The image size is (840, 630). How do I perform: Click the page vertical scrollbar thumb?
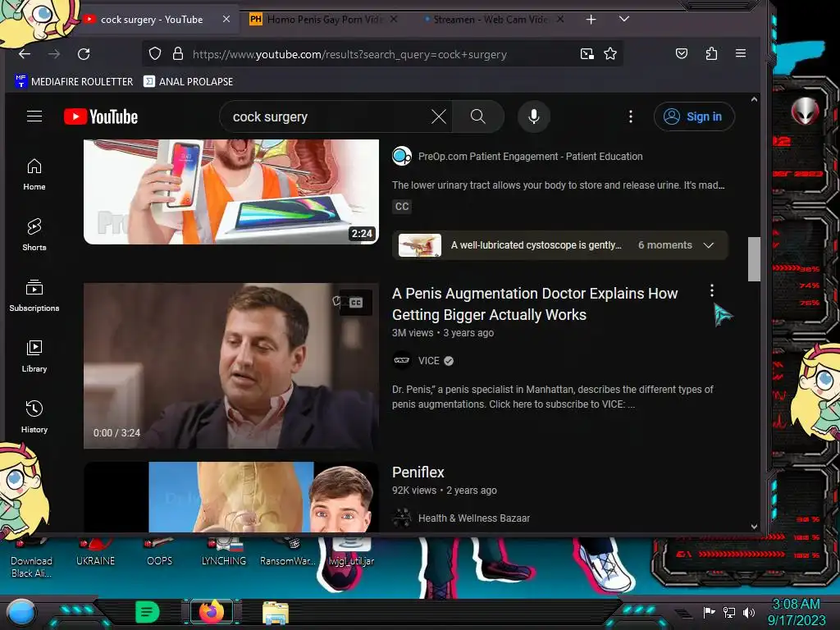754,258
